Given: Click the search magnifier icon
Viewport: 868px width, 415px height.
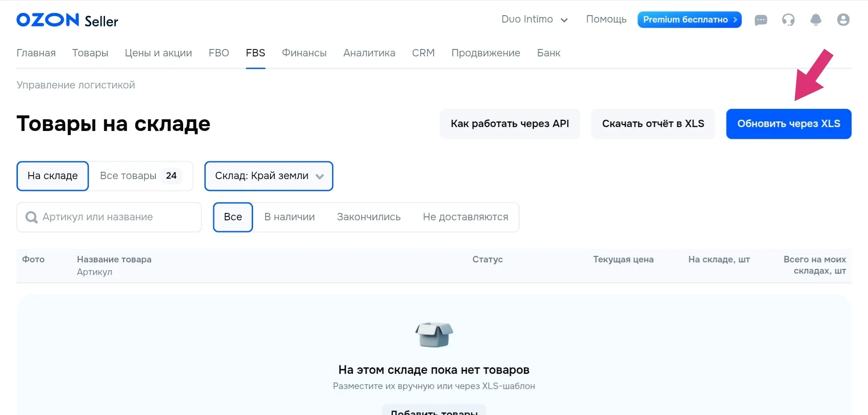Looking at the screenshot, I should click(x=31, y=217).
